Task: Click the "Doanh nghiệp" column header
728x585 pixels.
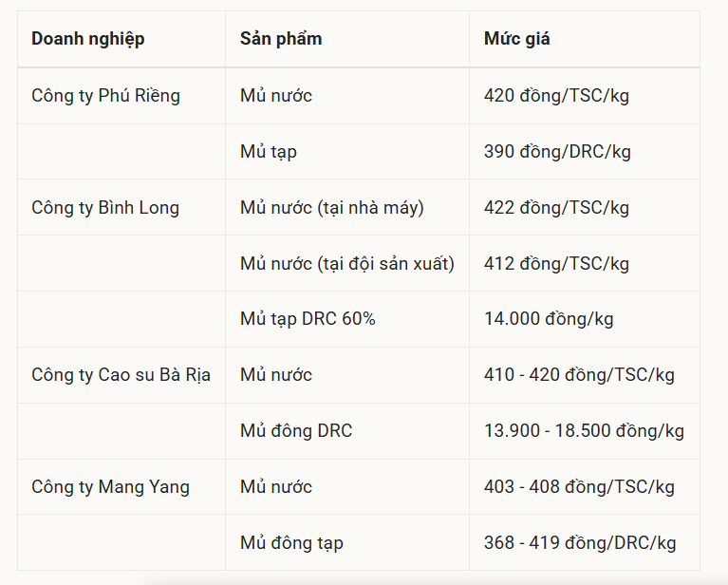Action: point(88,39)
